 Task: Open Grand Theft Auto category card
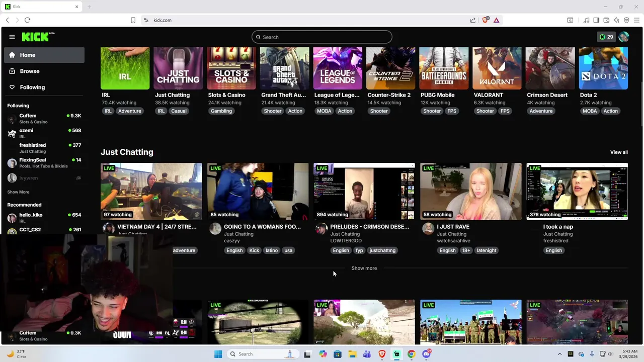[x=284, y=68]
